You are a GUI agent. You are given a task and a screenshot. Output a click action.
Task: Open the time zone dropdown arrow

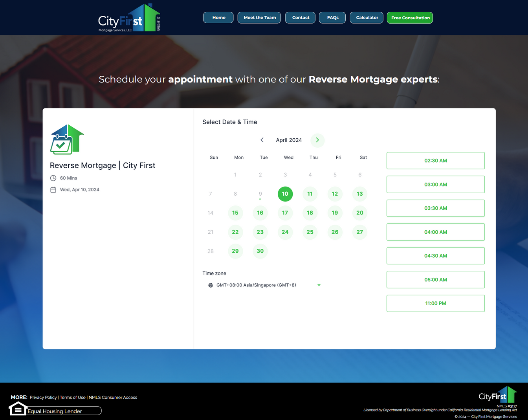pos(319,285)
